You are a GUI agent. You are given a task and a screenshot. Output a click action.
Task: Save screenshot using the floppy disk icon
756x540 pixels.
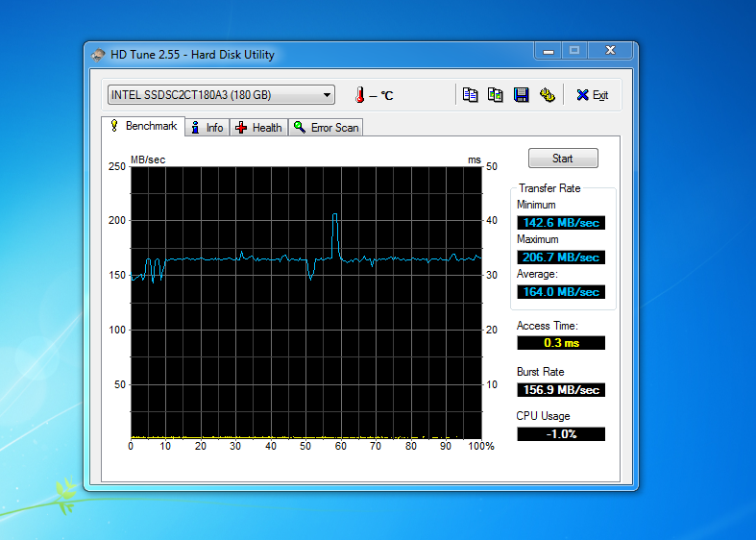(522, 94)
